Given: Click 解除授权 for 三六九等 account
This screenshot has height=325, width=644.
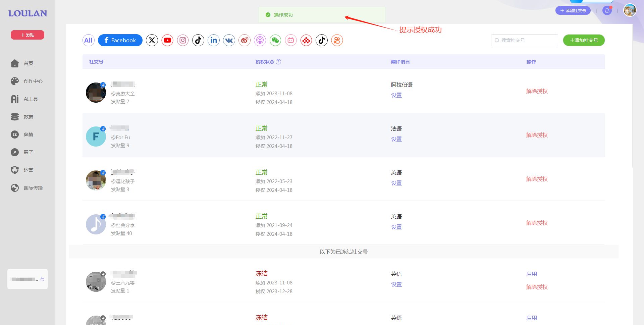Looking at the screenshot, I should [x=537, y=287].
